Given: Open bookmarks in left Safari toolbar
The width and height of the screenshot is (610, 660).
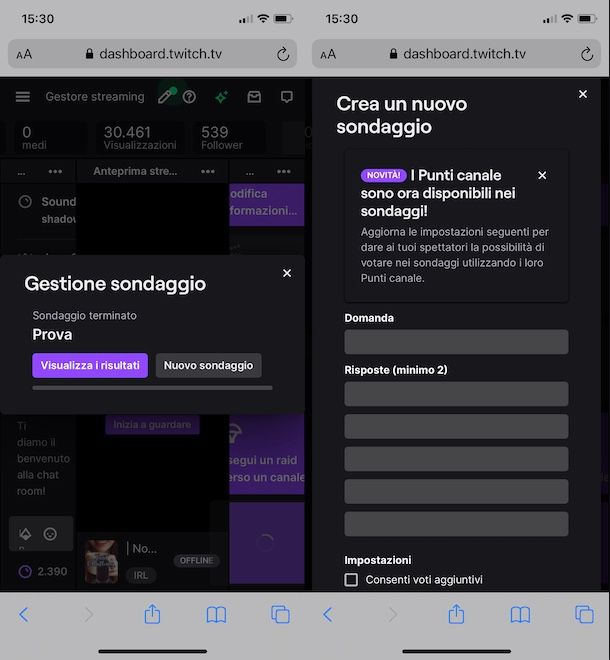Looking at the screenshot, I should tap(216, 615).
